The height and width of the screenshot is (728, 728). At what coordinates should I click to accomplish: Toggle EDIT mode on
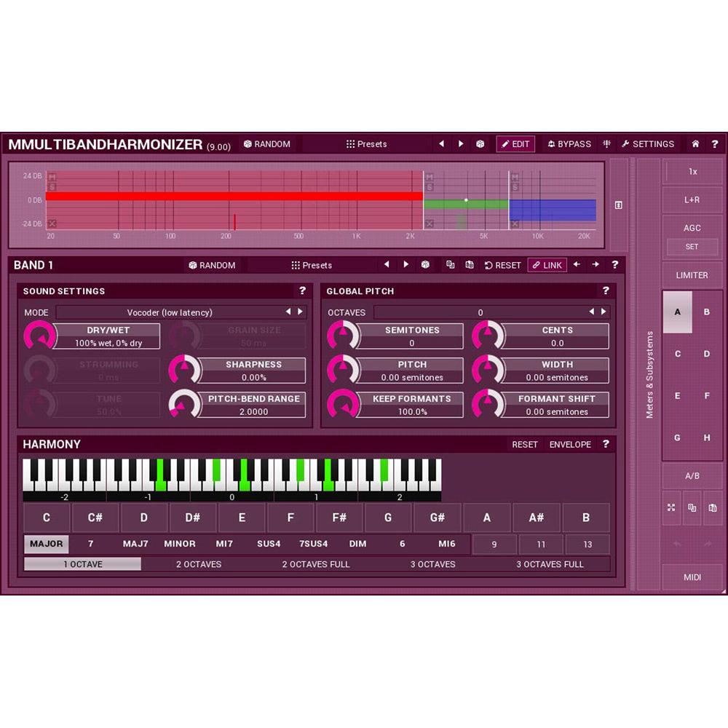coord(516,143)
